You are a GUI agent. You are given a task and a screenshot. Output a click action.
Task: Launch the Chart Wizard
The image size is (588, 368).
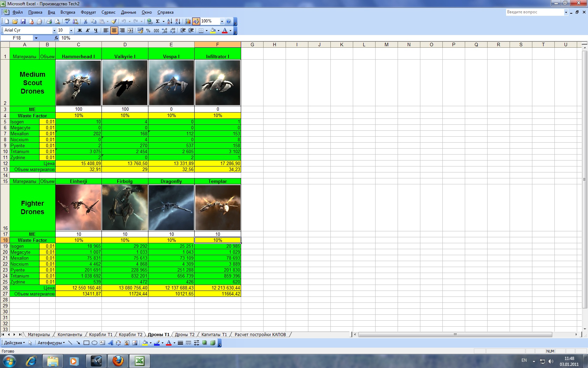click(188, 21)
